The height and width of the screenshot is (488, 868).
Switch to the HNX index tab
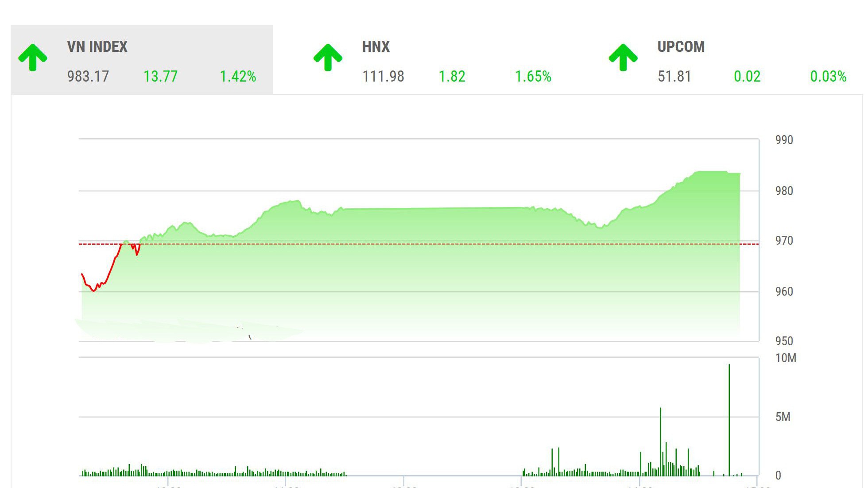point(376,47)
